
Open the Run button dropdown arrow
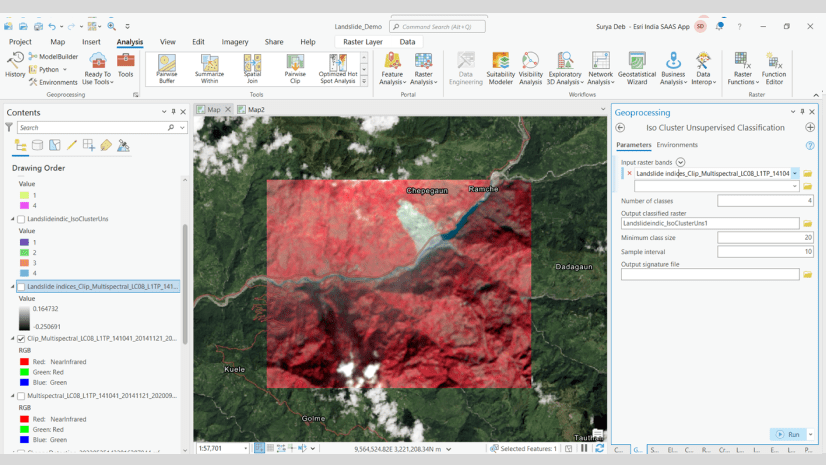(x=811, y=434)
